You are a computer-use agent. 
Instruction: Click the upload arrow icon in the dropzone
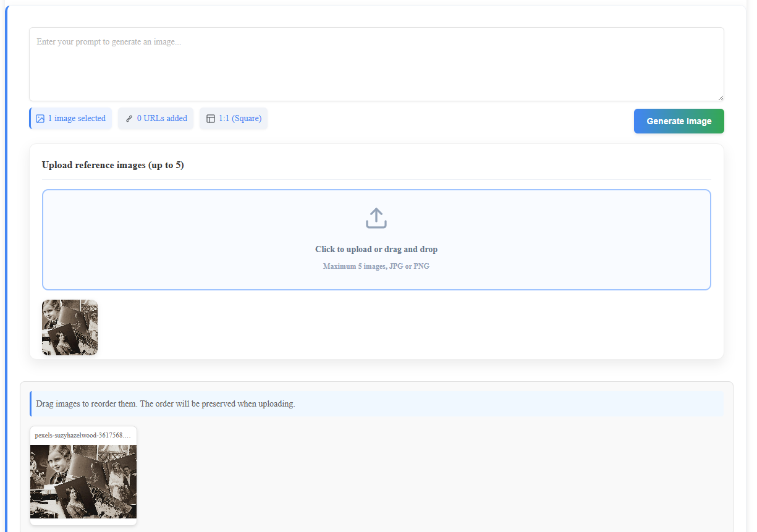coord(376,217)
